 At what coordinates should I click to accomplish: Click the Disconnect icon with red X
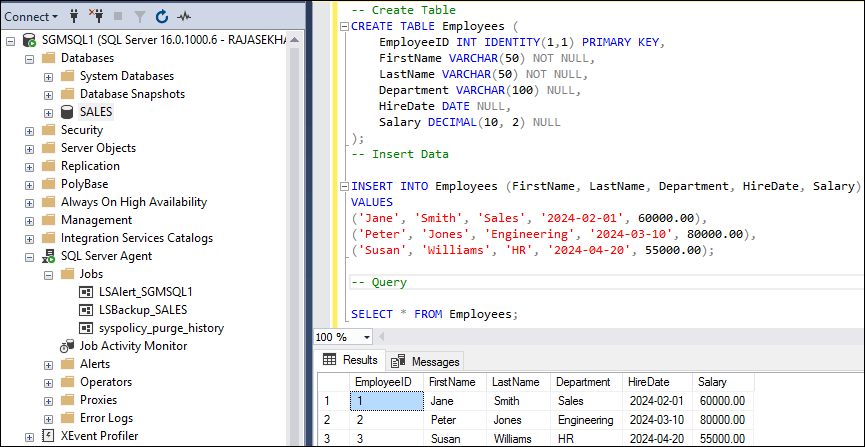pyautogui.click(x=97, y=16)
